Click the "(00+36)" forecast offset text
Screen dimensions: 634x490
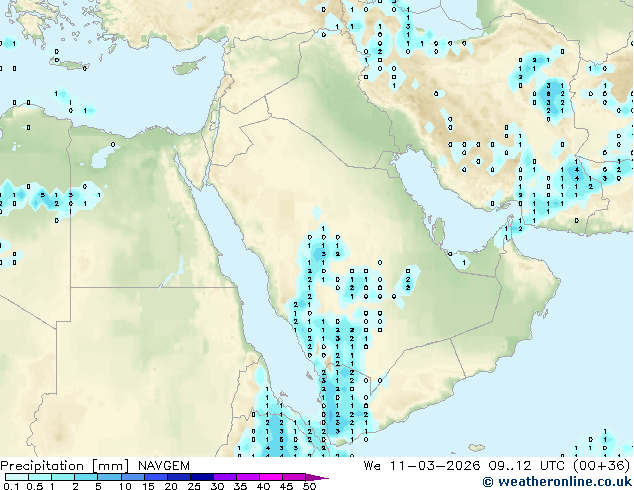(x=602, y=466)
